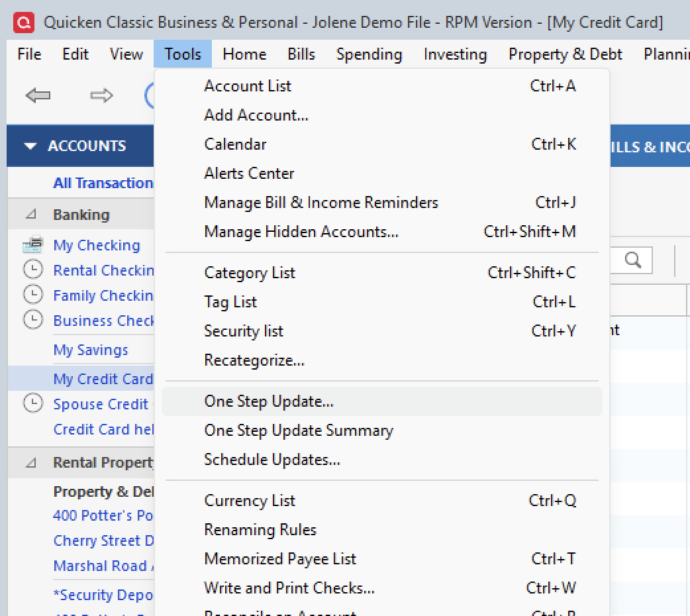Open the My Savings account
The height and width of the screenshot is (616, 690).
pyautogui.click(x=90, y=350)
